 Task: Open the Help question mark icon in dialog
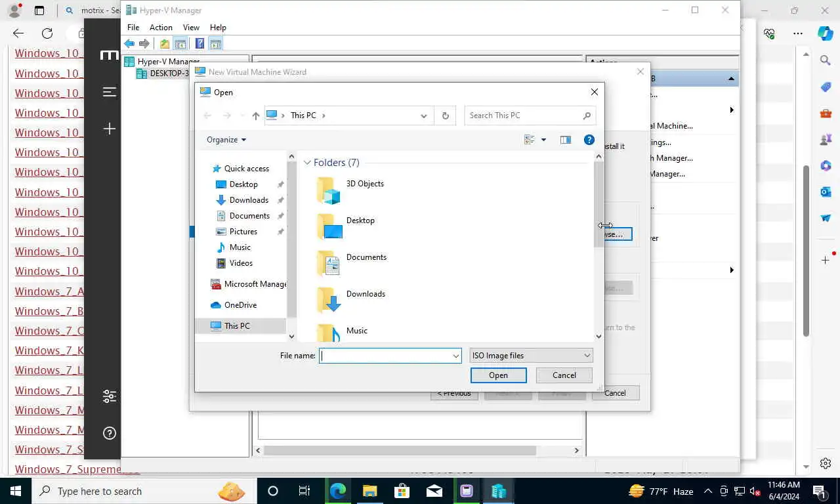tap(589, 140)
